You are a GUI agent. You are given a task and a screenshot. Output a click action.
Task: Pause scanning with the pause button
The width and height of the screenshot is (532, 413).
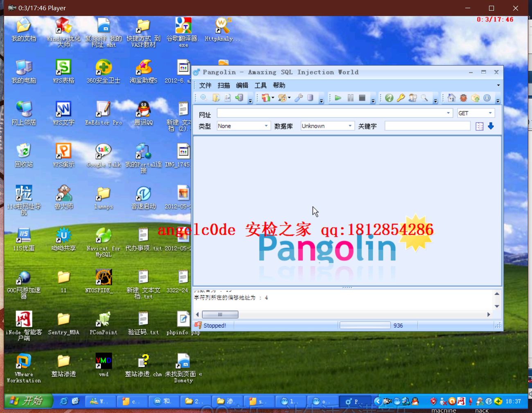tap(350, 98)
